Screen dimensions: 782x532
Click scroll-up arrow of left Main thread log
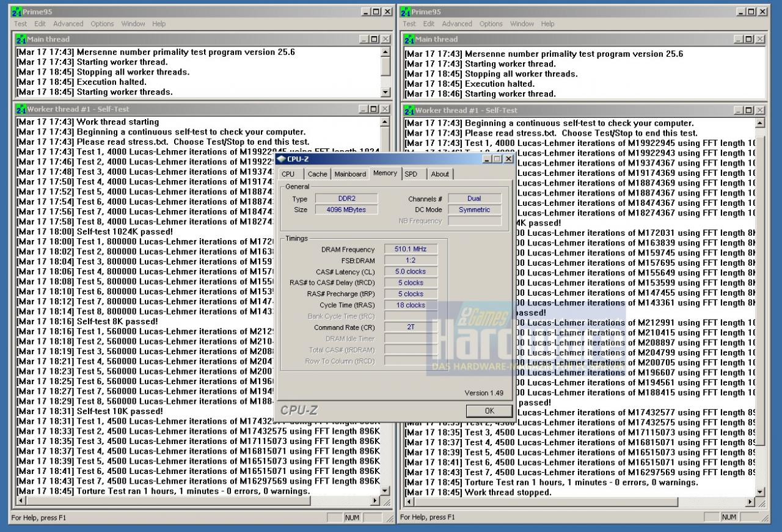click(x=385, y=52)
